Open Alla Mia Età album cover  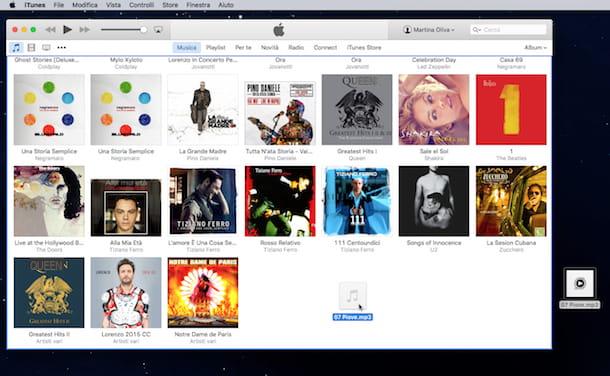[x=126, y=208]
